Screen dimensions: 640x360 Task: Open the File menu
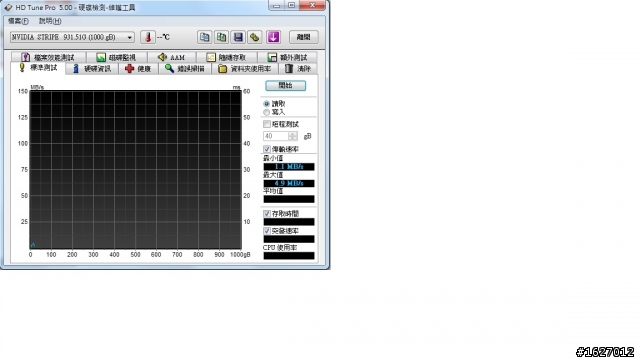[18, 21]
